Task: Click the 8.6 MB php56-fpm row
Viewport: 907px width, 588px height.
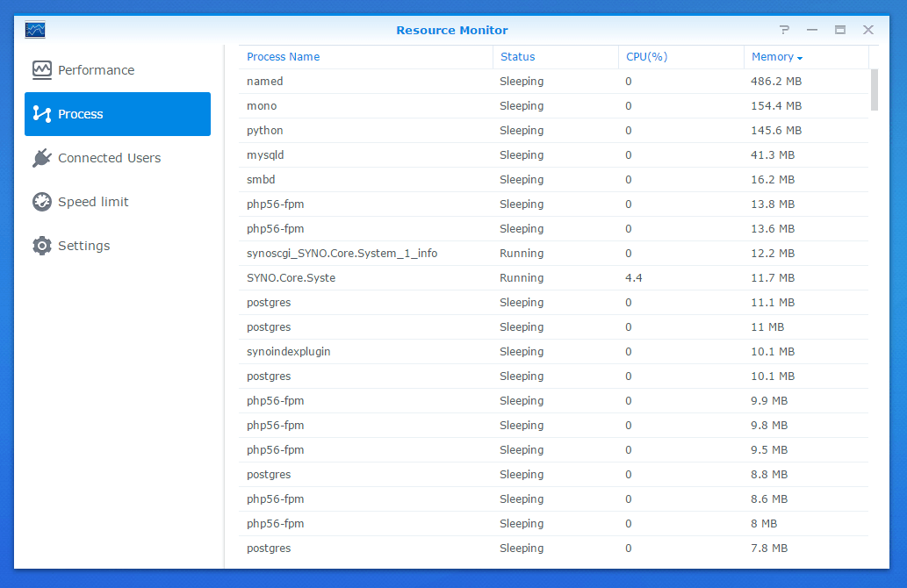Action: (553, 499)
